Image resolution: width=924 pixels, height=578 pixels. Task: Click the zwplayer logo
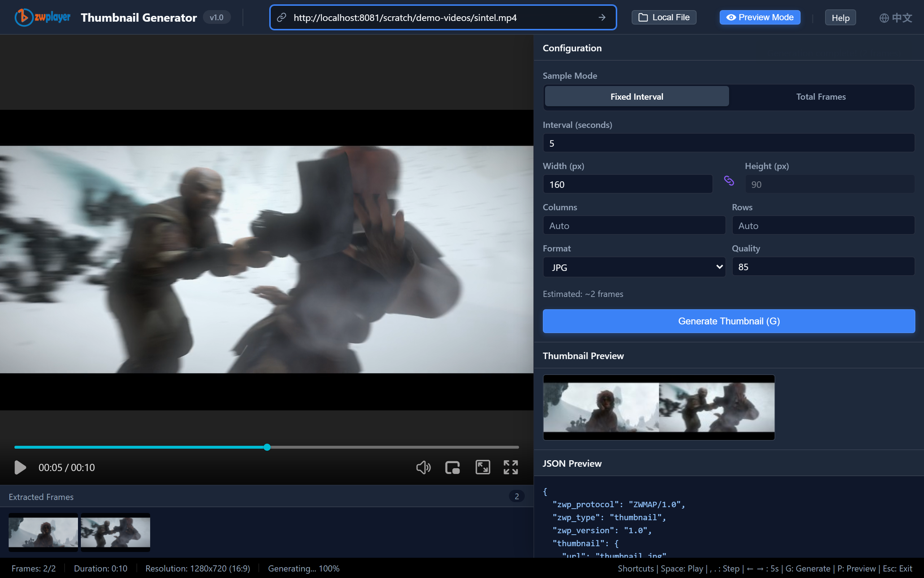[42, 17]
